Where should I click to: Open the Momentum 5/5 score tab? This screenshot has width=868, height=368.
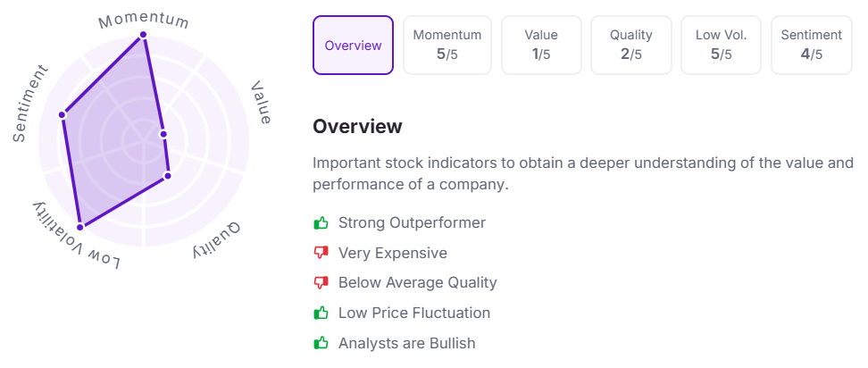click(x=447, y=46)
